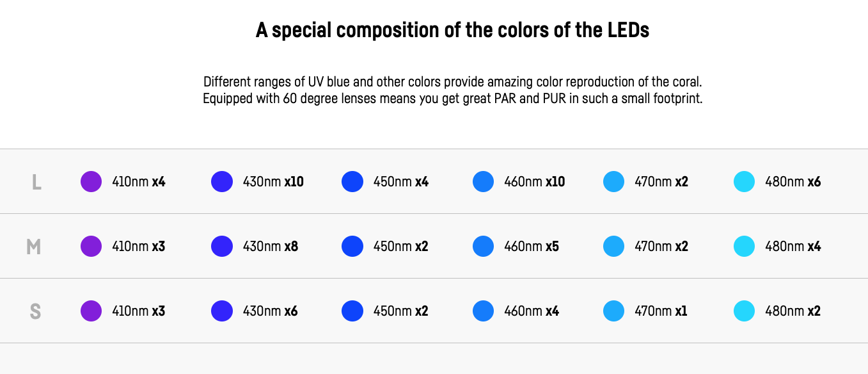
Task: Select the '460nm x10' label
Action: [535, 182]
